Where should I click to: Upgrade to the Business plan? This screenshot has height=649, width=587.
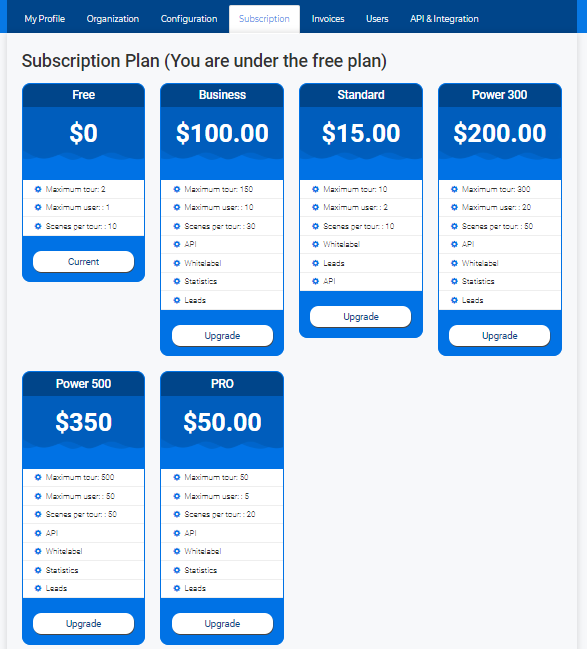(x=222, y=335)
